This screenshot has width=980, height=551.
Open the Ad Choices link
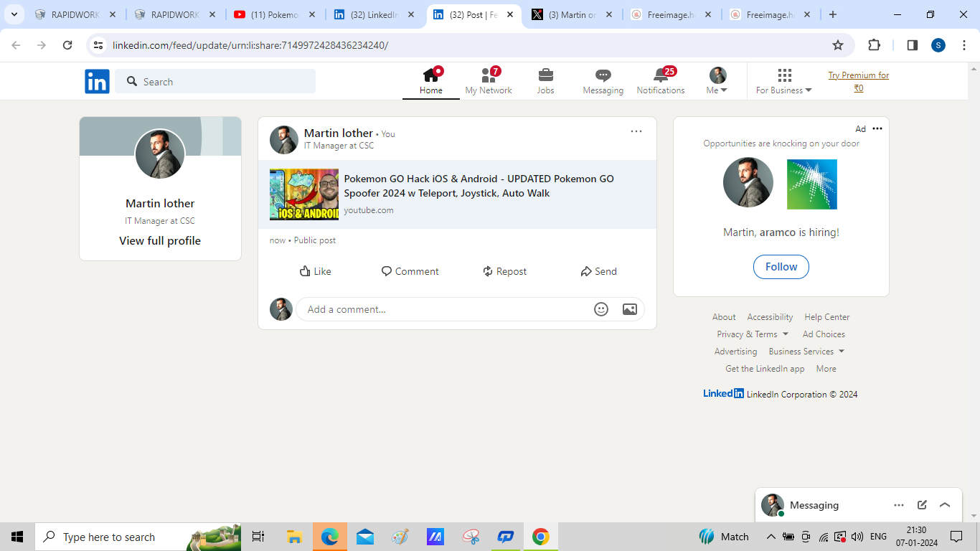pos(824,334)
